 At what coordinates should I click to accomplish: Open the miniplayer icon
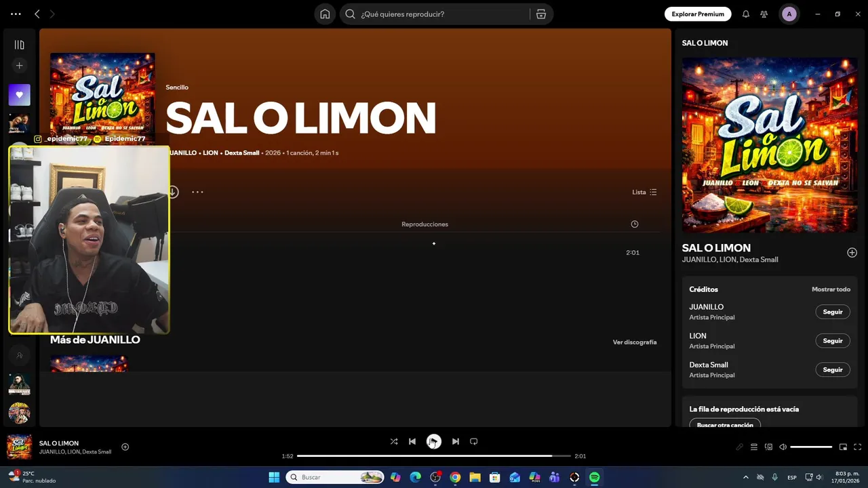point(843,447)
